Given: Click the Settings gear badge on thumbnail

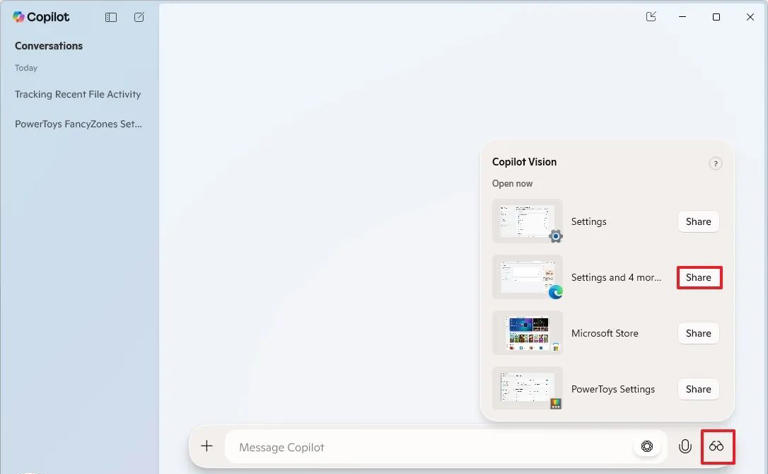Looking at the screenshot, I should click(x=555, y=236).
